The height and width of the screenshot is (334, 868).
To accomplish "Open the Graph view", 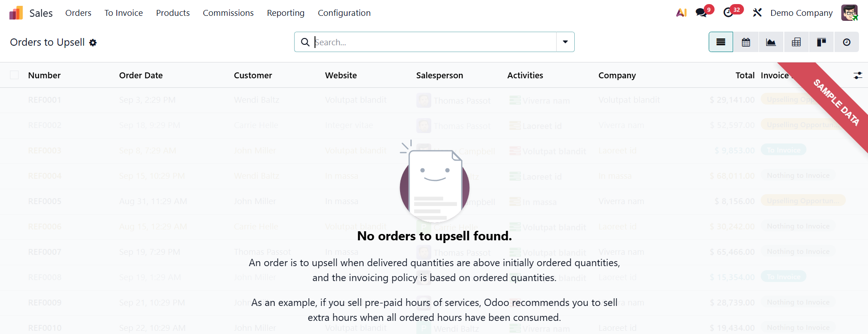I will click(771, 42).
